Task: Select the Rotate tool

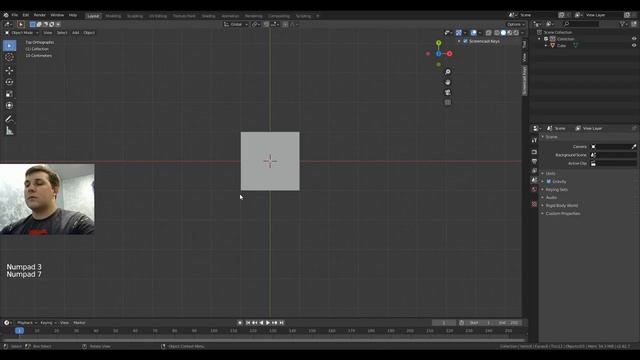Action: tap(9, 82)
